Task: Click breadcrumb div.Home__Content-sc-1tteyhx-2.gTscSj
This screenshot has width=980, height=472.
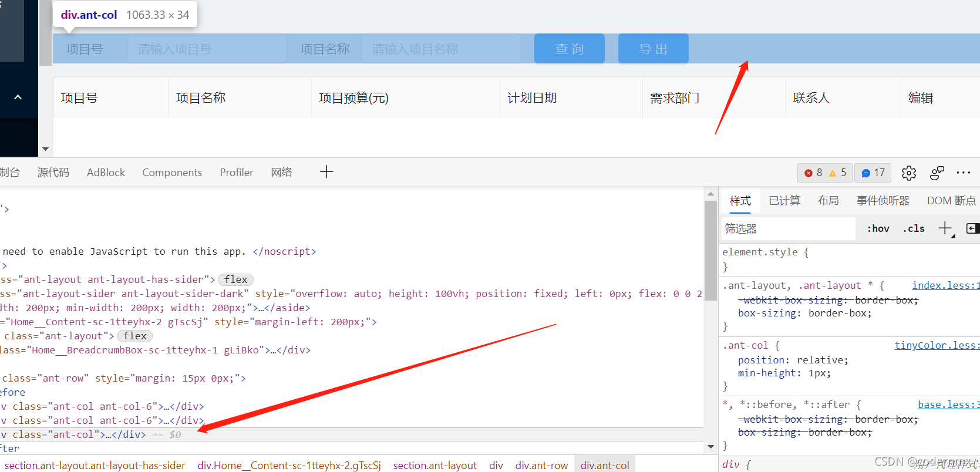Action: (289, 465)
